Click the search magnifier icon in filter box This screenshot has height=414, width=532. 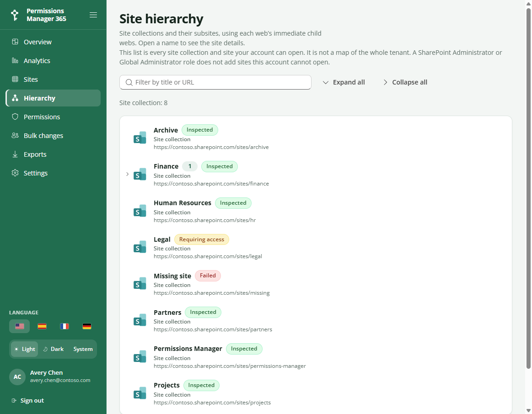click(129, 82)
